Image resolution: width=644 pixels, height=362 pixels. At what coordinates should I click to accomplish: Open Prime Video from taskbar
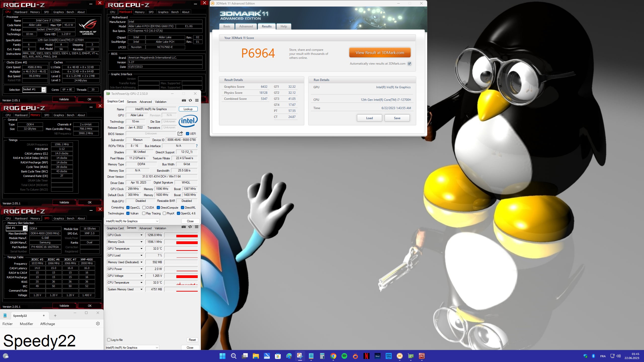388,356
